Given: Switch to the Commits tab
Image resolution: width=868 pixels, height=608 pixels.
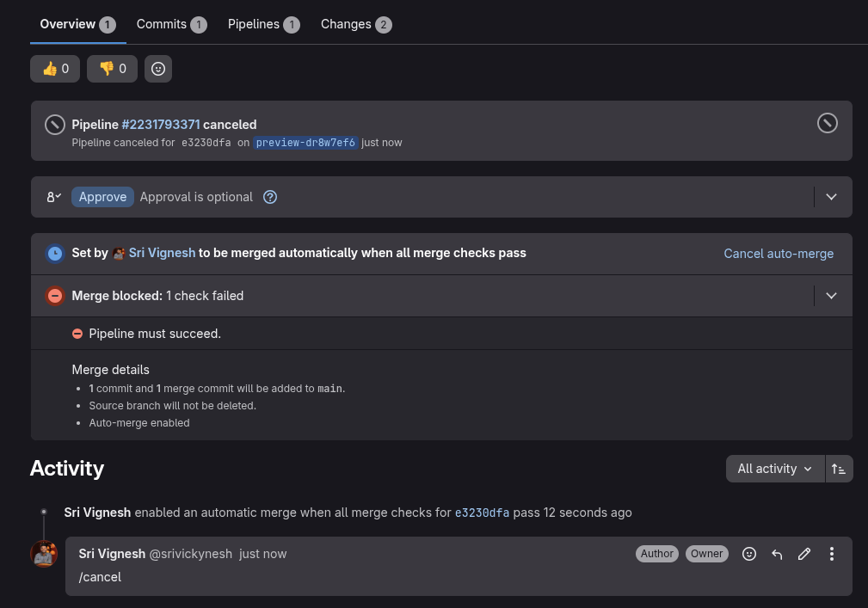Looking at the screenshot, I should click(x=171, y=24).
